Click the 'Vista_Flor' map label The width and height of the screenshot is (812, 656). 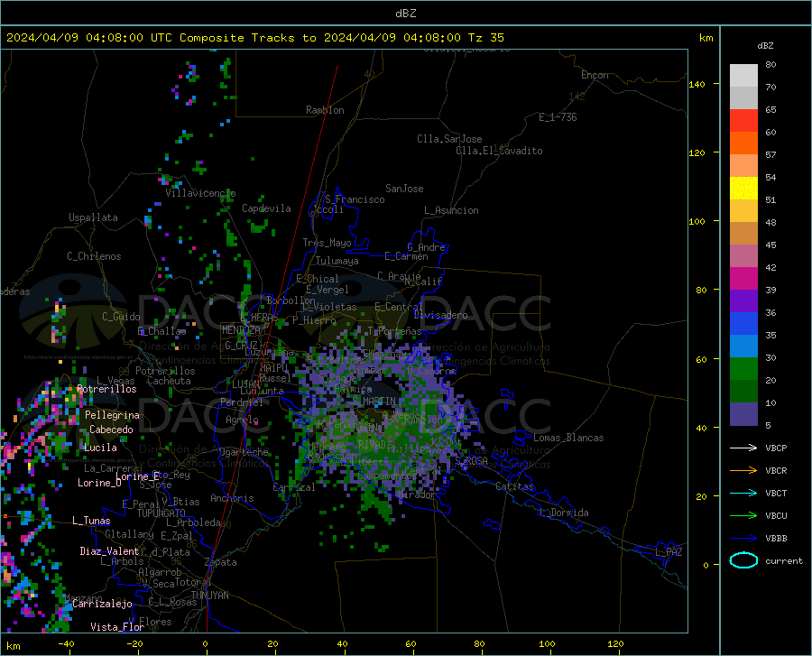click(x=117, y=627)
